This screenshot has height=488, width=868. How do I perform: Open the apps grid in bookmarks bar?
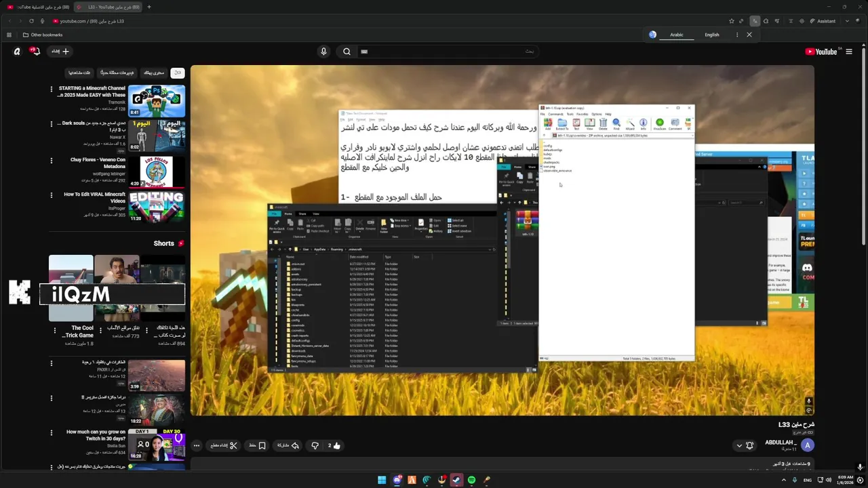(9, 35)
